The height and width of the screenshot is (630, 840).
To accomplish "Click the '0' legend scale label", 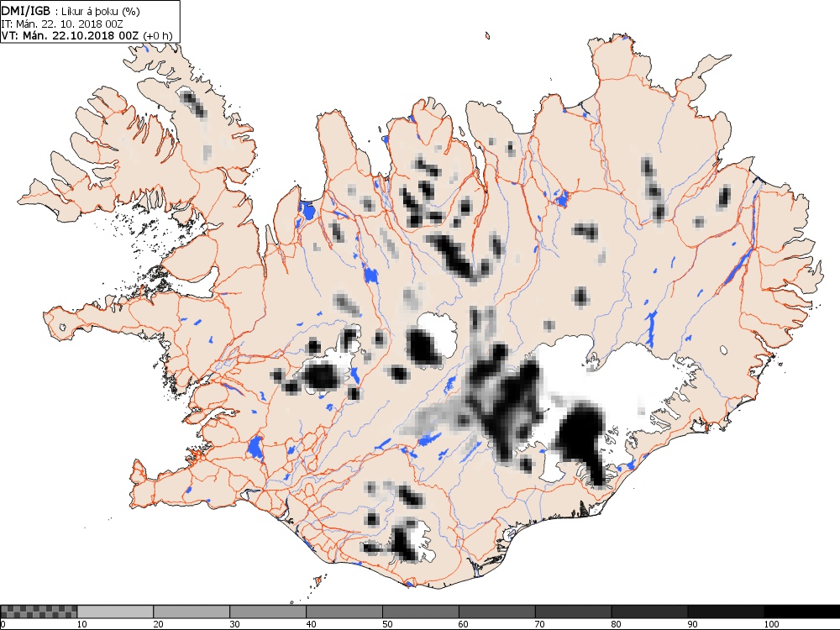I will coord(3,624).
